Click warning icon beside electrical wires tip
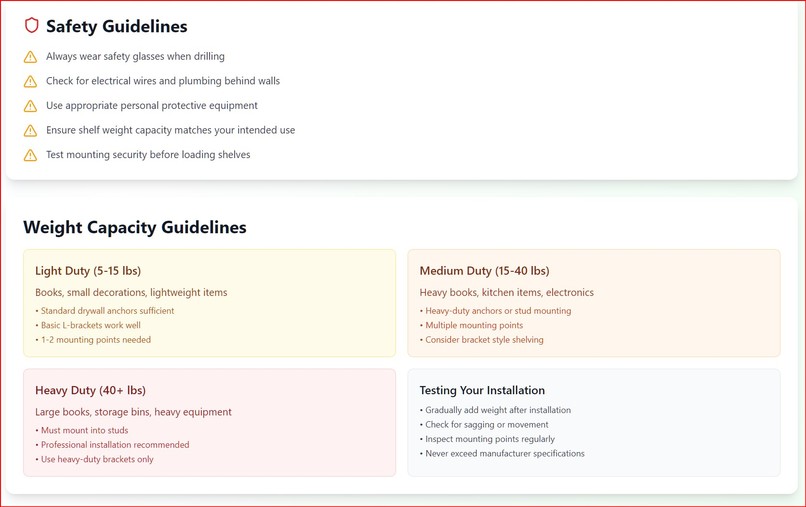This screenshot has width=806, height=507. tap(30, 81)
